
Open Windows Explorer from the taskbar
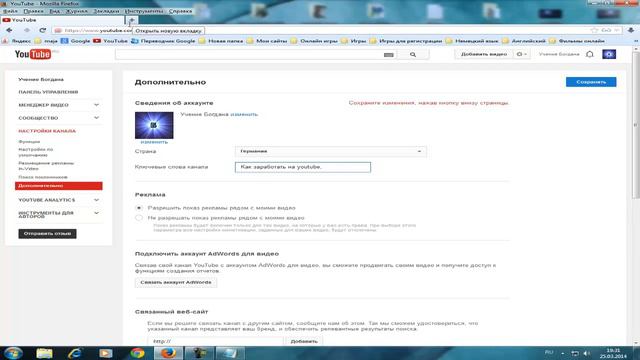pyautogui.click(x=44, y=353)
